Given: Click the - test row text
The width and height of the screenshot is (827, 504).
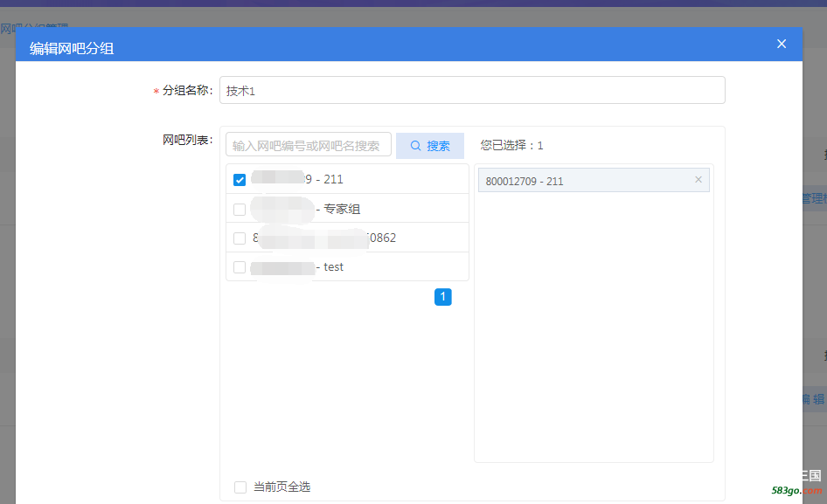Looking at the screenshot, I should click(330, 267).
